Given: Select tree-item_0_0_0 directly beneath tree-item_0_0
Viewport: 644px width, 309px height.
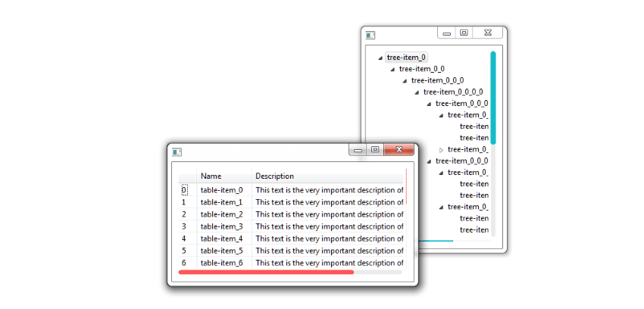Looking at the screenshot, I should coord(438,80).
